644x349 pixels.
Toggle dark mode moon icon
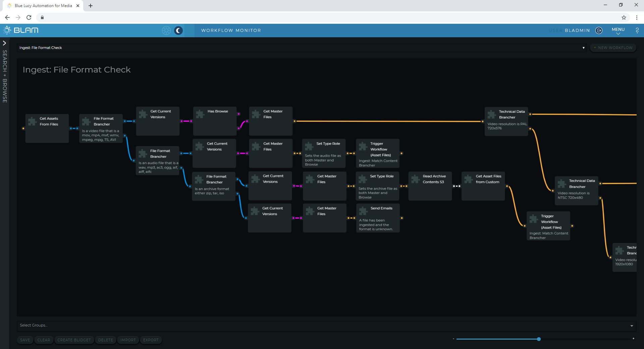178,31
